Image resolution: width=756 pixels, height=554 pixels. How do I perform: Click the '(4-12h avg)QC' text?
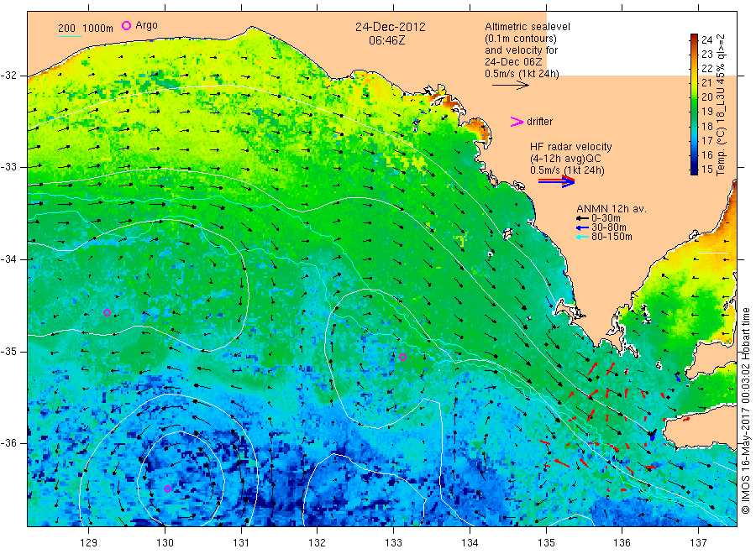click(565, 159)
